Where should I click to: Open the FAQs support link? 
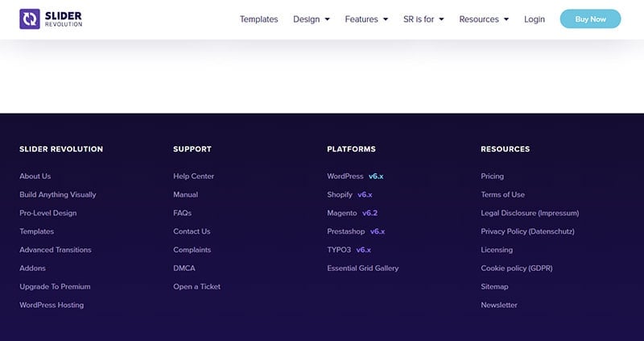tap(182, 214)
